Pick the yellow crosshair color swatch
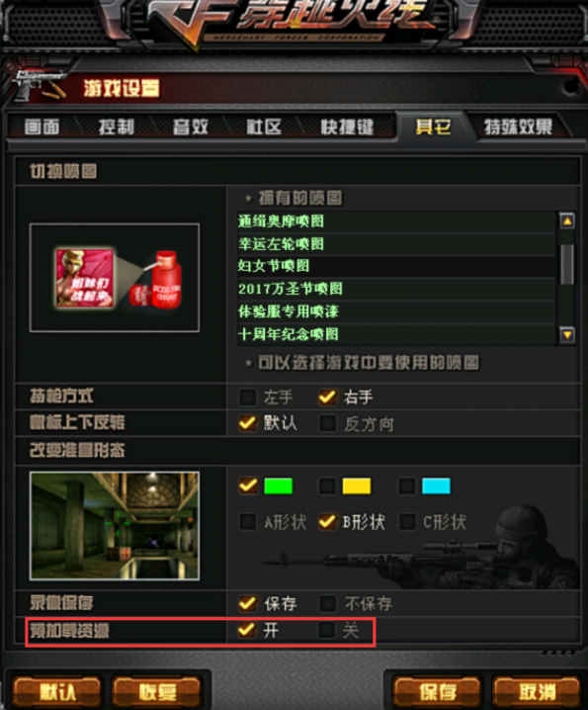 pos(357,486)
